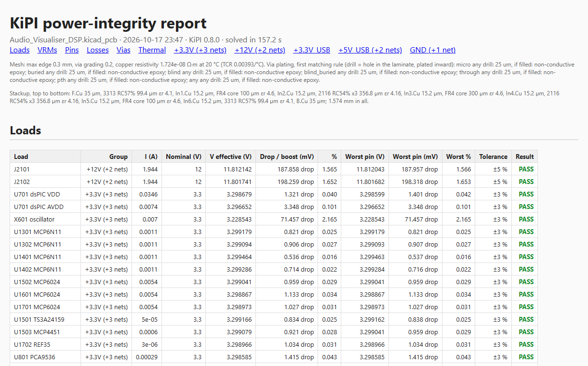Select the U1701 MCP6024 load cell
This screenshot has width=588, height=366.
[x=45, y=307]
